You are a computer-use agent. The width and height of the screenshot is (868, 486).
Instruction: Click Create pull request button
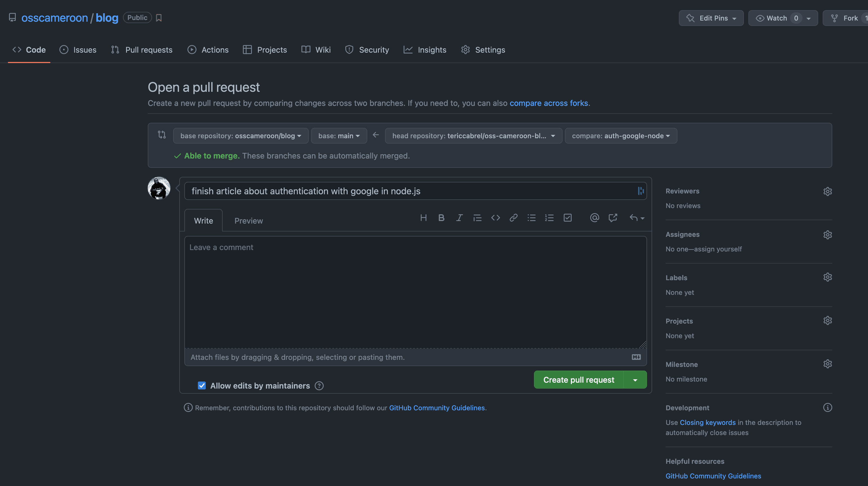tap(579, 380)
